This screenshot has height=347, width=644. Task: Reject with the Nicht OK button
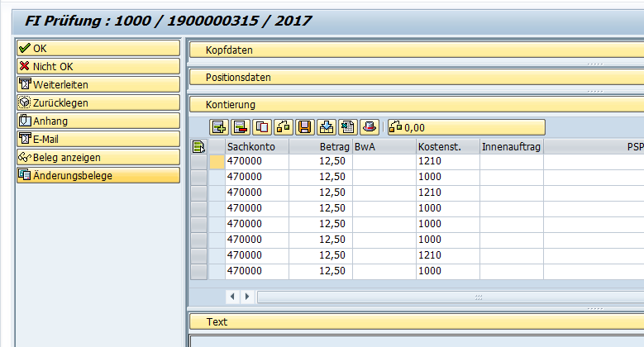pos(98,67)
